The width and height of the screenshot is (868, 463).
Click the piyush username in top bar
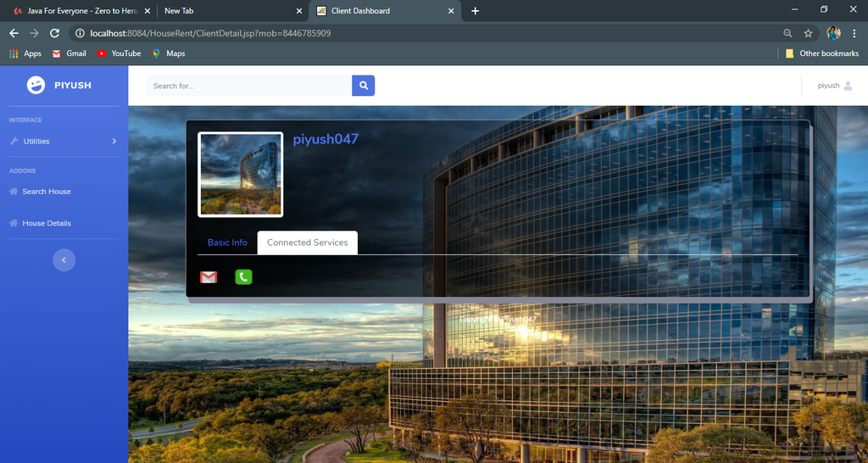click(829, 86)
